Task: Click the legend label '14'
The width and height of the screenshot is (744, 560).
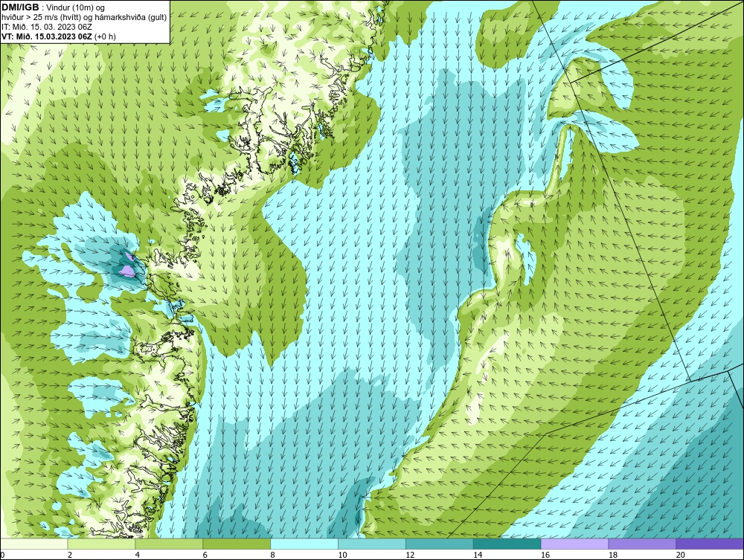Action: pyautogui.click(x=478, y=555)
